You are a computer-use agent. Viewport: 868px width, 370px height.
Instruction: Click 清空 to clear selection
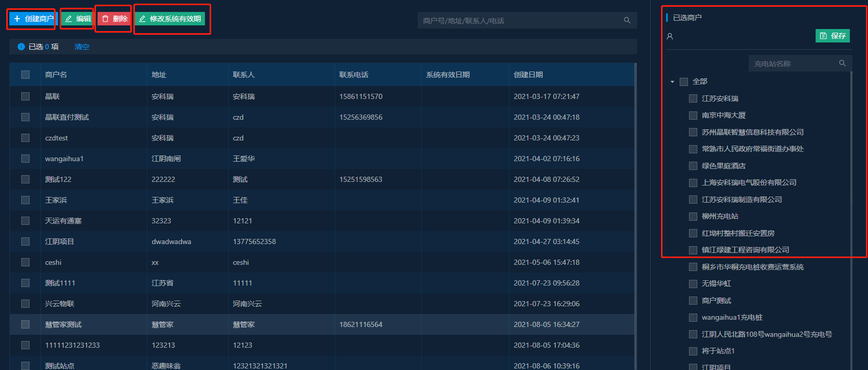coord(82,47)
